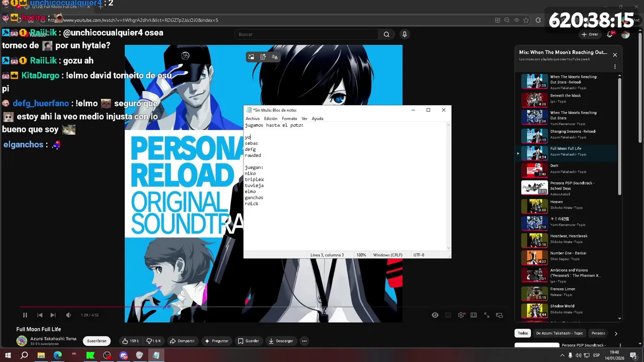Click the YouTube search magnifier button
Image resolution: width=644 pixels, height=362 pixels.
tap(386, 34)
